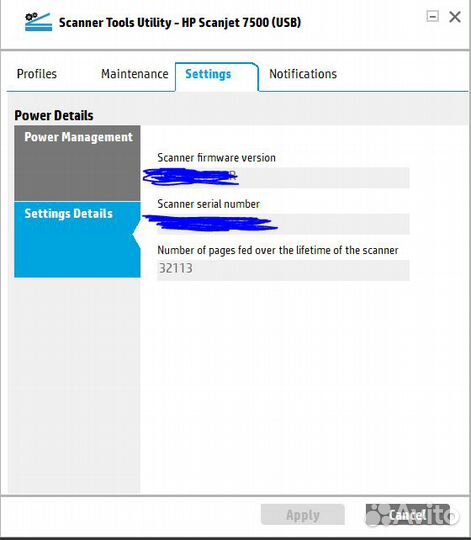Click the 'Scanner firmware version' label
The width and height of the screenshot is (471, 540).
pos(216,158)
